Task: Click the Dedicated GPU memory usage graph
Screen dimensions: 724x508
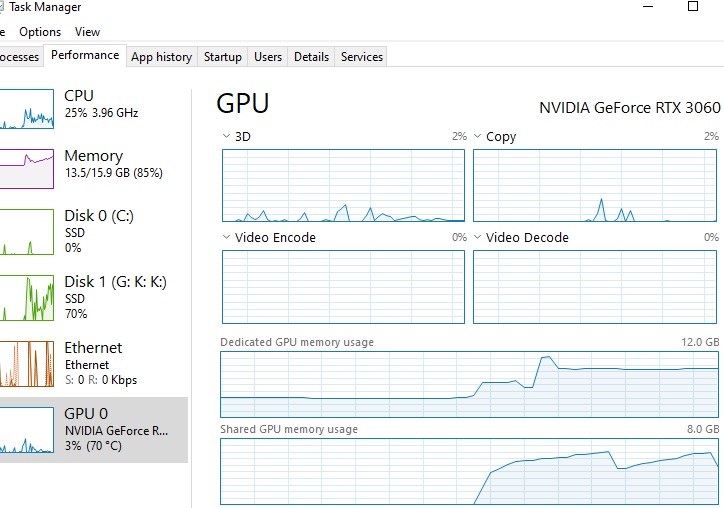Action: pos(470,384)
